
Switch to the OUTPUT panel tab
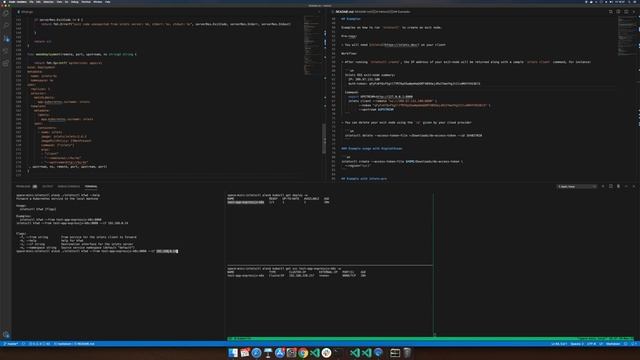(x=47, y=186)
